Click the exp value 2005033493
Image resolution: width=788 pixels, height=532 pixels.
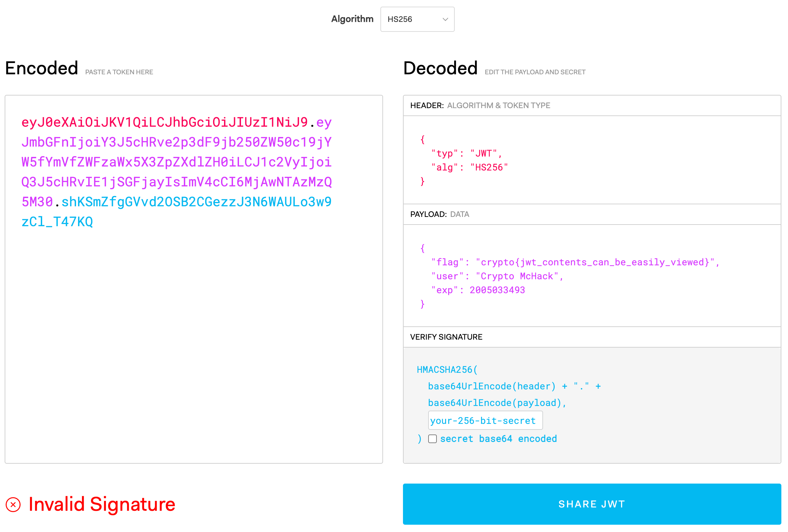tap(497, 290)
